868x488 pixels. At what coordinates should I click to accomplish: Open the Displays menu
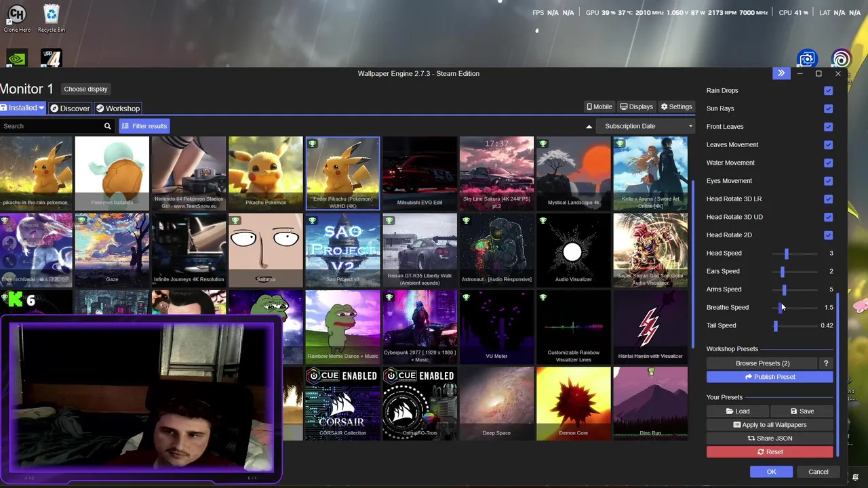point(637,106)
